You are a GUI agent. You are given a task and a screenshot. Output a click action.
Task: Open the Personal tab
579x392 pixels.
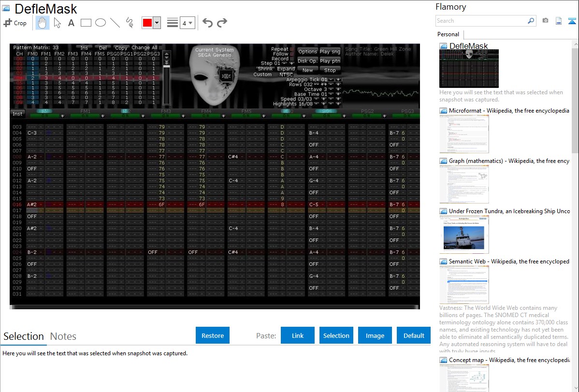(448, 34)
